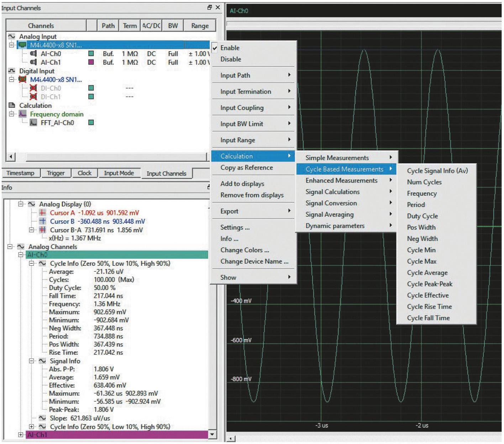Switch to the Timestamp tab
This screenshot has height=444, width=504.
20,173
